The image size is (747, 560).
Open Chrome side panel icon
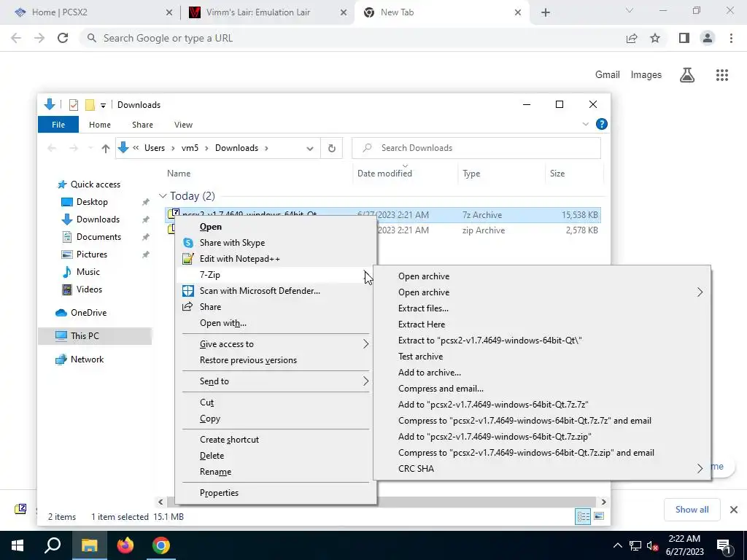pyautogui.click(x=684, y=38)
